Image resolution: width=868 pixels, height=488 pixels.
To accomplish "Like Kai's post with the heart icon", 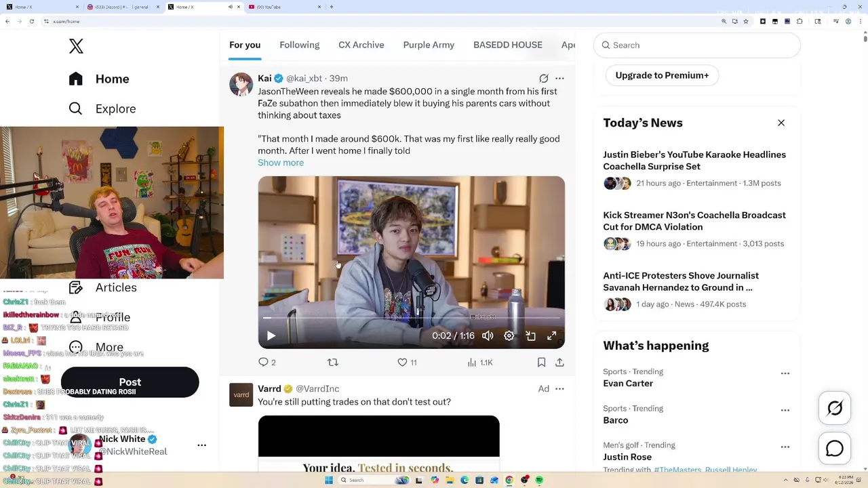I will pos(402,363).
